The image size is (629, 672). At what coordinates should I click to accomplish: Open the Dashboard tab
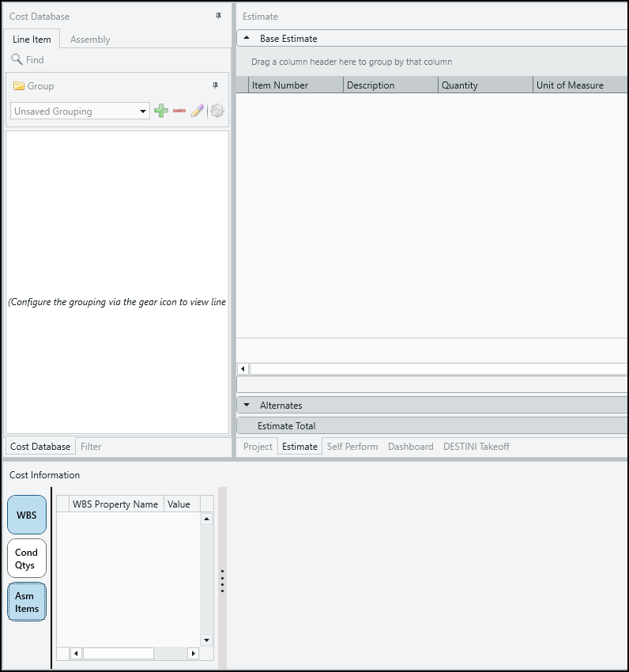point(411,446)
